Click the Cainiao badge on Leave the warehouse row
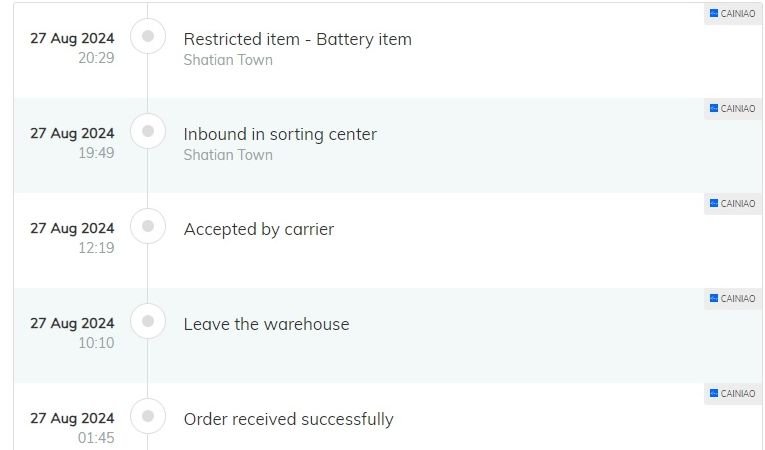 [732, 298]
